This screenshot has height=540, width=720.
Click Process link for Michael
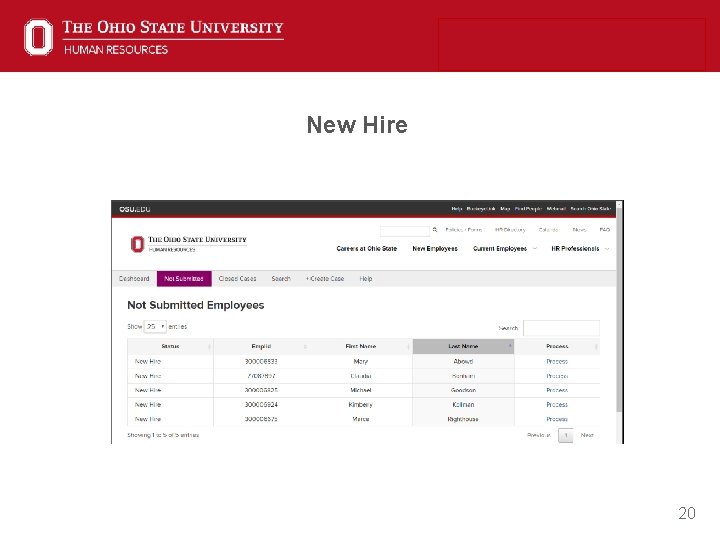coord(557,390)
